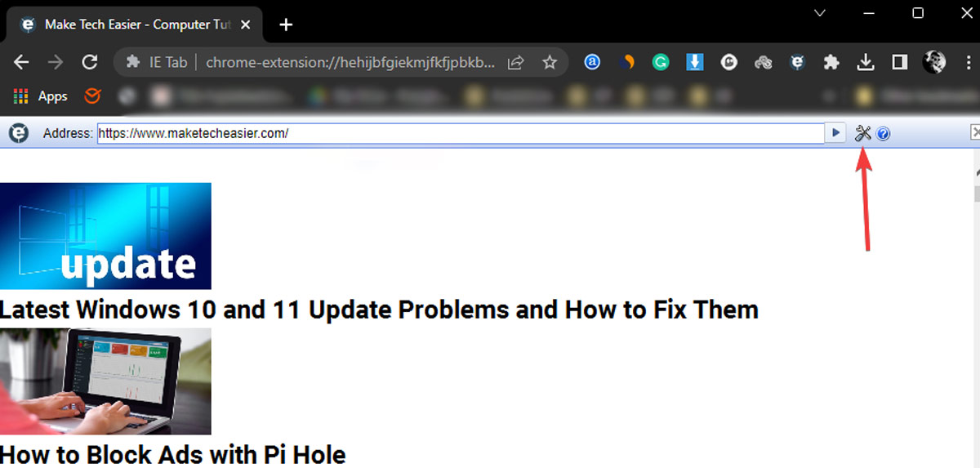Open the Windows update article thumbnail
980x468 pixels.
pos(105,236)
